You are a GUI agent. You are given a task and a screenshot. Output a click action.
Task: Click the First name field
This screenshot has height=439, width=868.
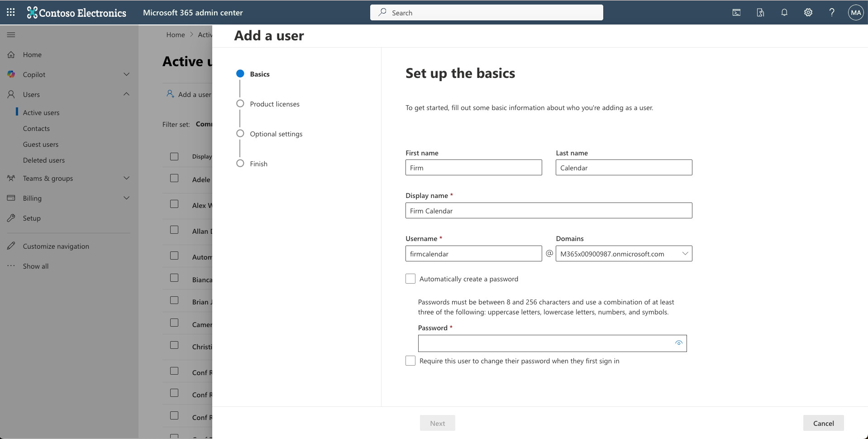pos(474,168)
